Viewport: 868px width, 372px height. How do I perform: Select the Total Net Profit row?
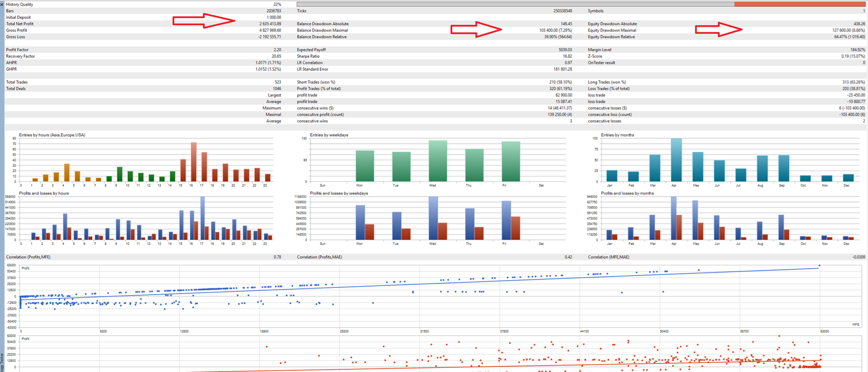pos(143,24)
